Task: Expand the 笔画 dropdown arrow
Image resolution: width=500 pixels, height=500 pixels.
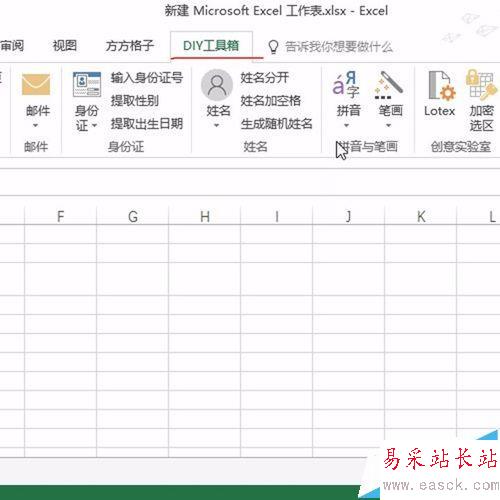Action: [389, 126]
